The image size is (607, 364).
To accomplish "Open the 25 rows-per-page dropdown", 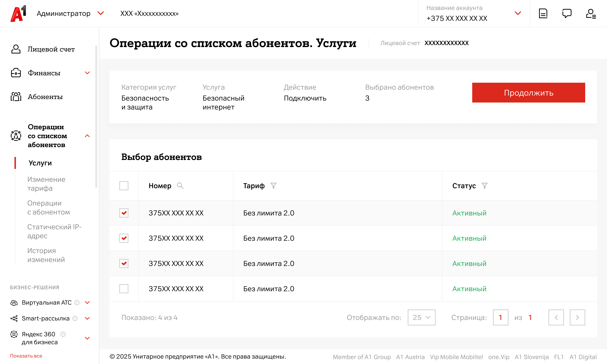I will pos(421,317).
